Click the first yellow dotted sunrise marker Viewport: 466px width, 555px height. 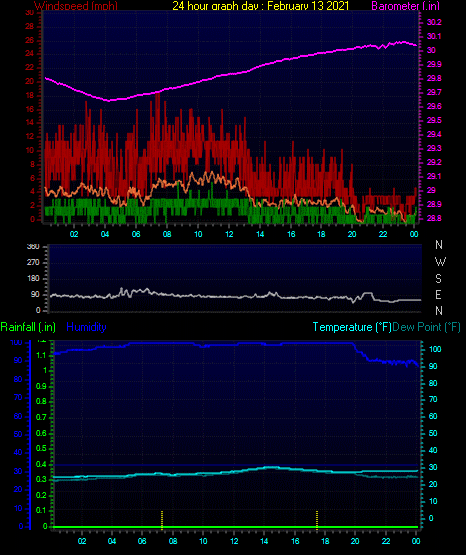tap(162, 520)
